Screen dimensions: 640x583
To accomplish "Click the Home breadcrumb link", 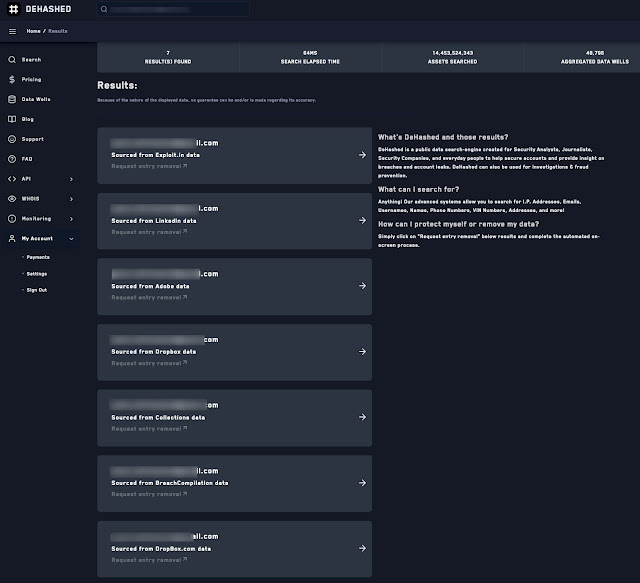I will [x=34, y=31].
